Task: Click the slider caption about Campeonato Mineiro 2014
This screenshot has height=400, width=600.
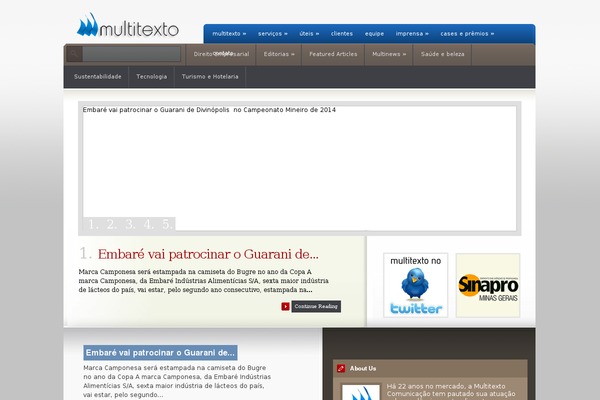Action: 209,110
